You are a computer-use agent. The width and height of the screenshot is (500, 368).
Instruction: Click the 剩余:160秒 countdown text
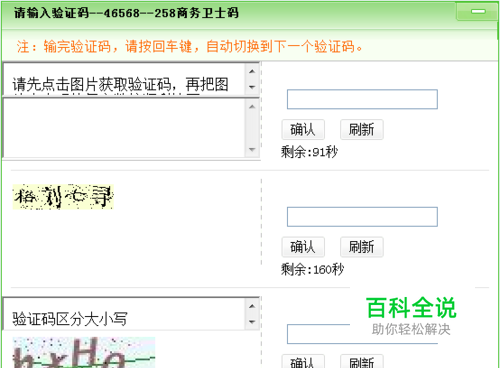coord(312,269)
